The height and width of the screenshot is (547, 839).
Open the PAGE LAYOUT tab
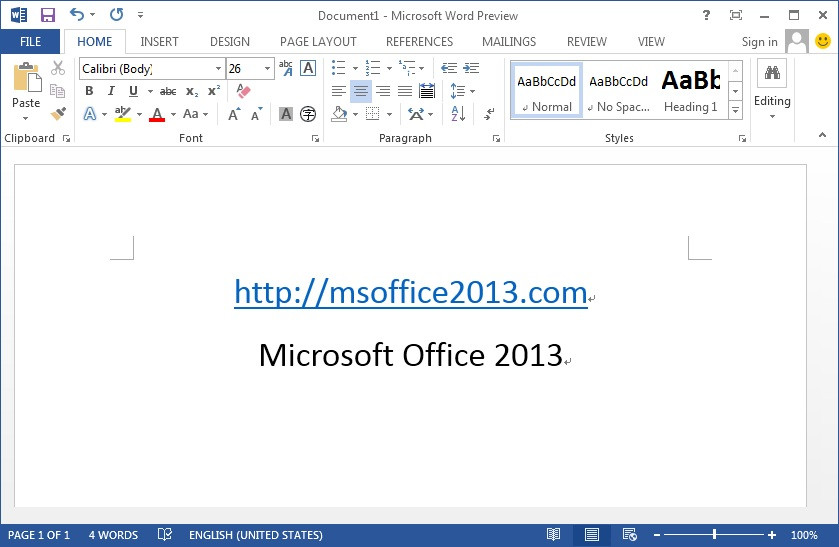318,41
